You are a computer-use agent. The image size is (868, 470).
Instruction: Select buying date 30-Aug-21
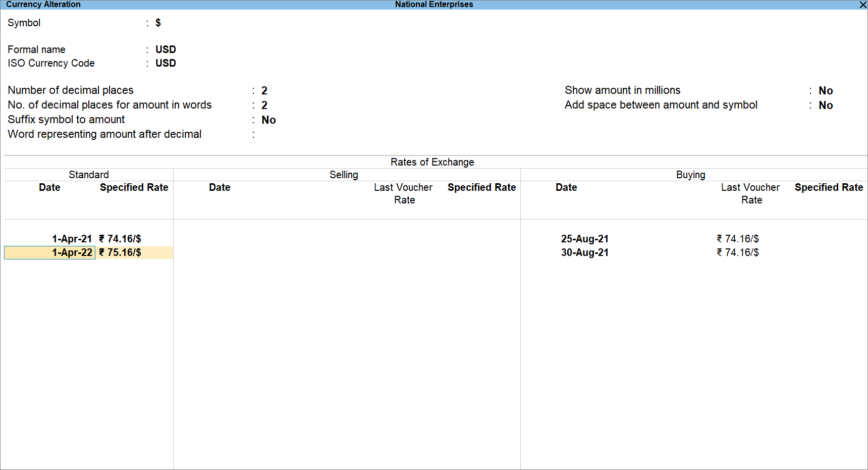coord(585,252)
